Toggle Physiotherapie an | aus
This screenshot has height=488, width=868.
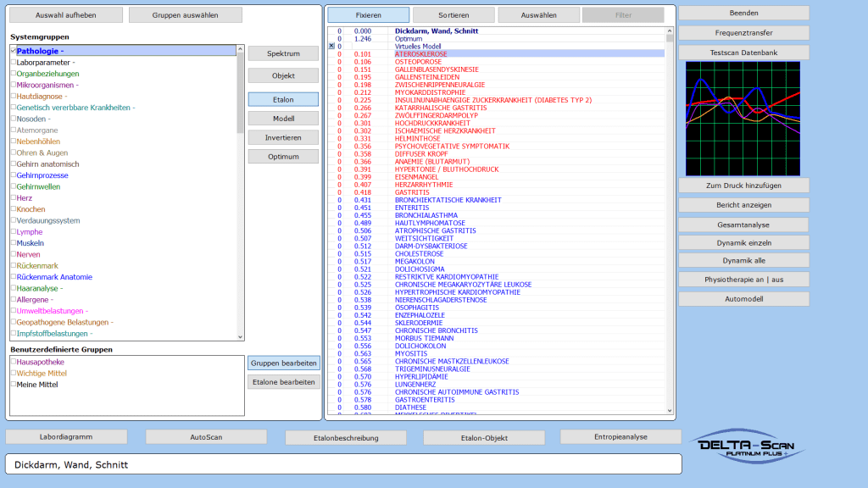coord(743,279)
